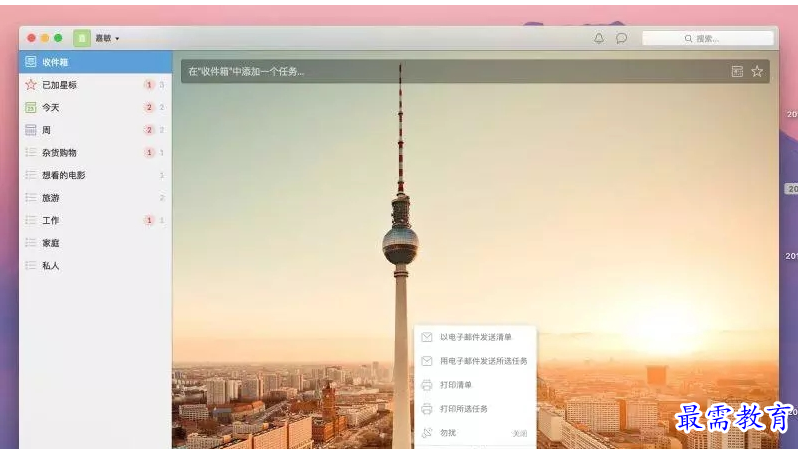Open the notifications bell
799x449 pixels.
point(599,38)
